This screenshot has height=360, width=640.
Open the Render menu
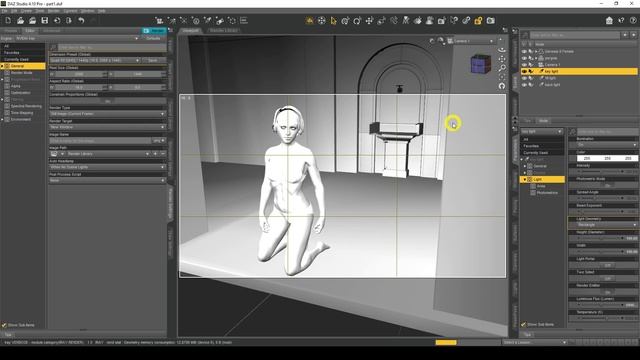[53, 11]
